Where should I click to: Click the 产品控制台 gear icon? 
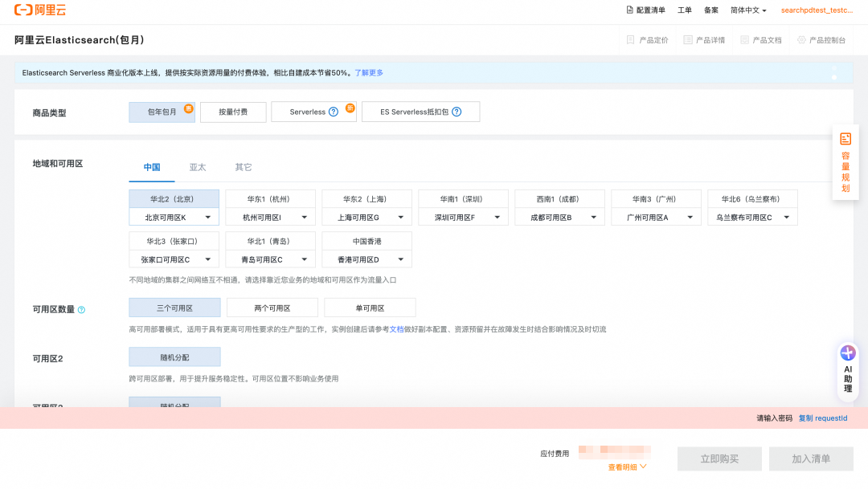click(x=801, y=40)
